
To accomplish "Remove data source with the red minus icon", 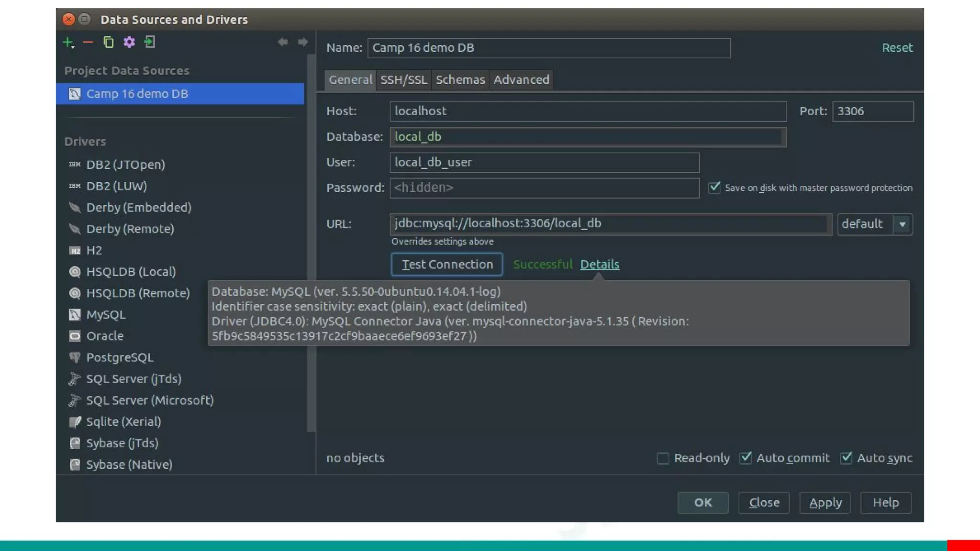I will [88, 43].
